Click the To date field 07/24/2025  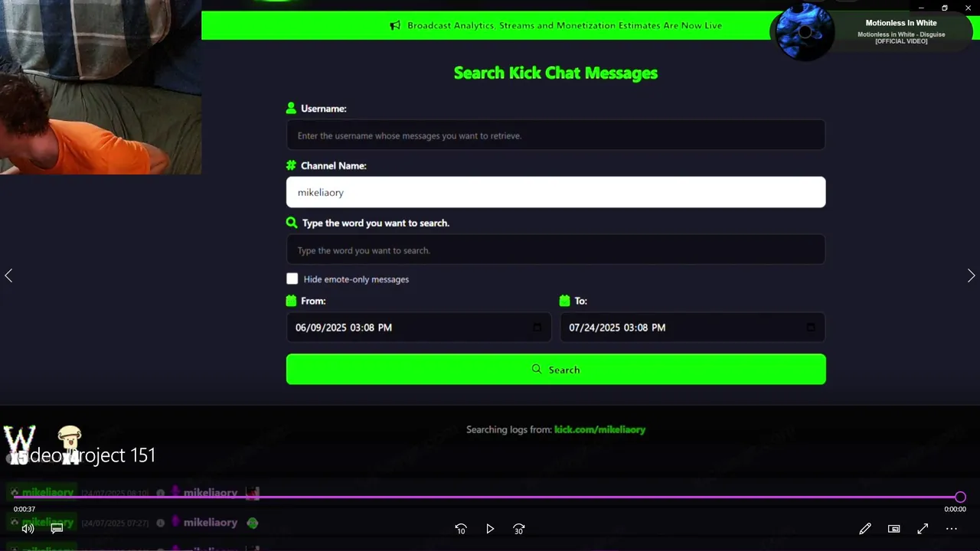pos(693,328)
